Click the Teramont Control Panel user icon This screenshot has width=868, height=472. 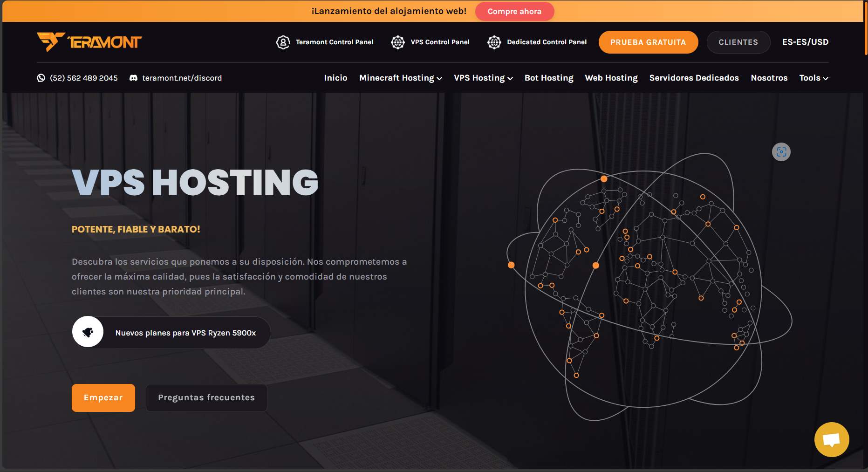pyautogui.click(x=283, y=42)
